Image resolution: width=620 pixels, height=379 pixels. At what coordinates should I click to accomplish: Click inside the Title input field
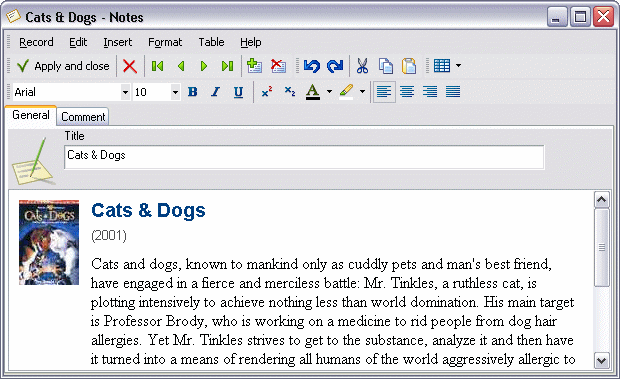(304, 157)
